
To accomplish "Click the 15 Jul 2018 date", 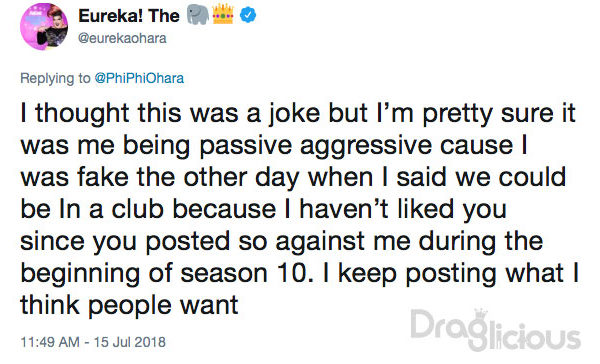I will click(130, 342).
